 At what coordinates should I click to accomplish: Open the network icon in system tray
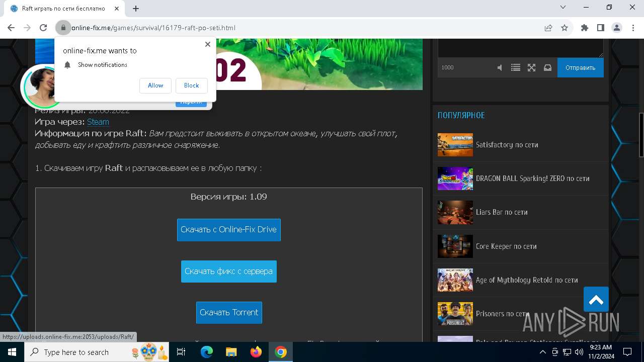click(x=567, y=352)
